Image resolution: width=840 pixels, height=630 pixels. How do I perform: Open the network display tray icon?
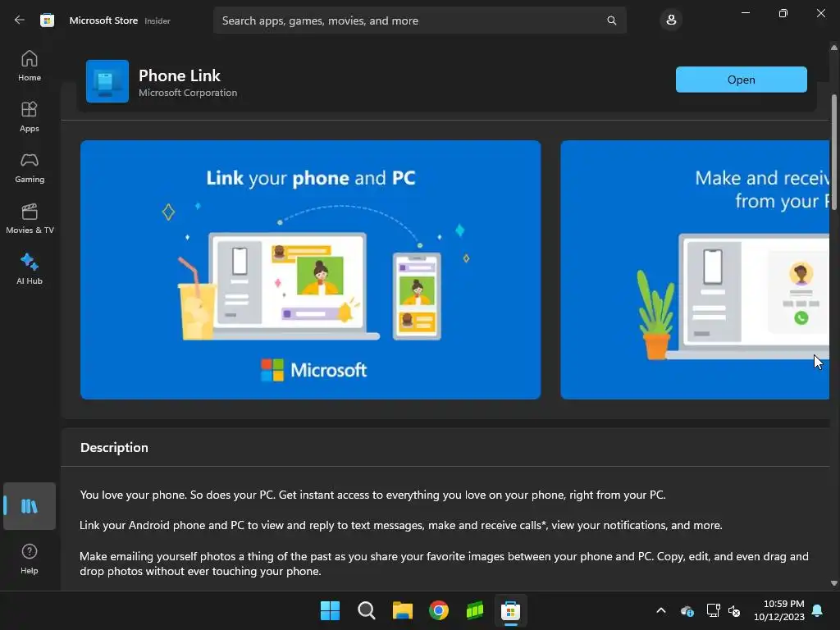(713, 610)
